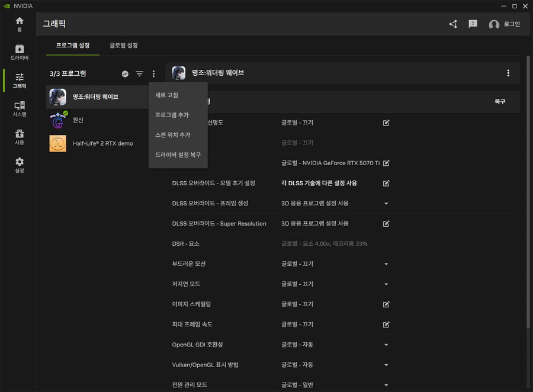The width and height of the screenshot is (533, 392).
Task: Edit the 최대 프레임 속도 setting
Action: pos(386,324)
